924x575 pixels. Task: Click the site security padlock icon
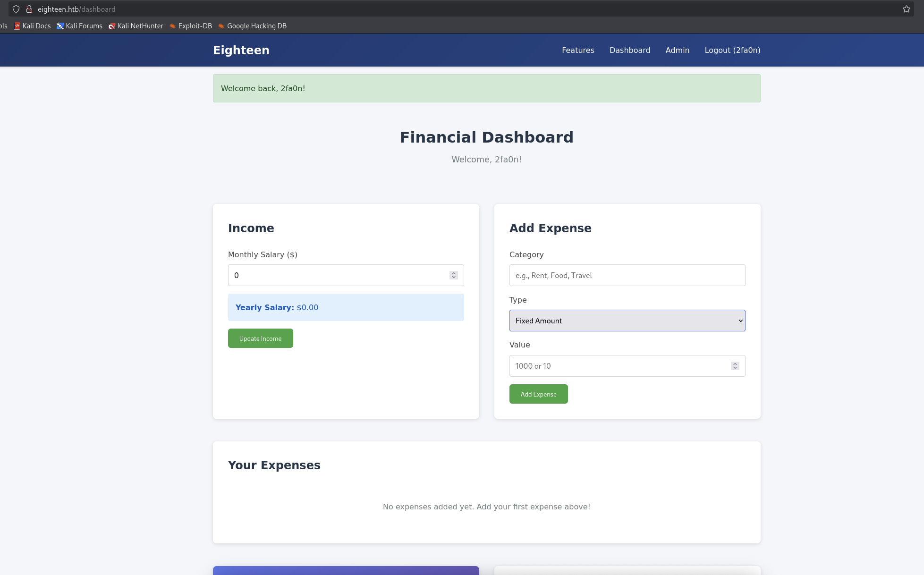point(29,9)
